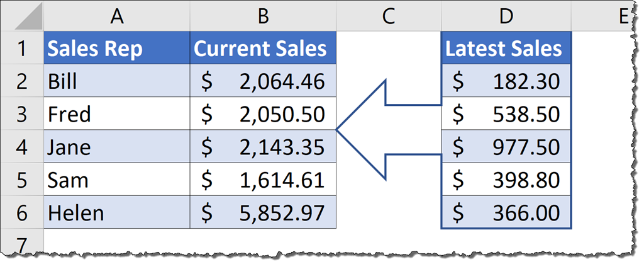Select Sam's current sales cell 1,614.61
This screenshot has height=264, width=644.
coord(263,180)
